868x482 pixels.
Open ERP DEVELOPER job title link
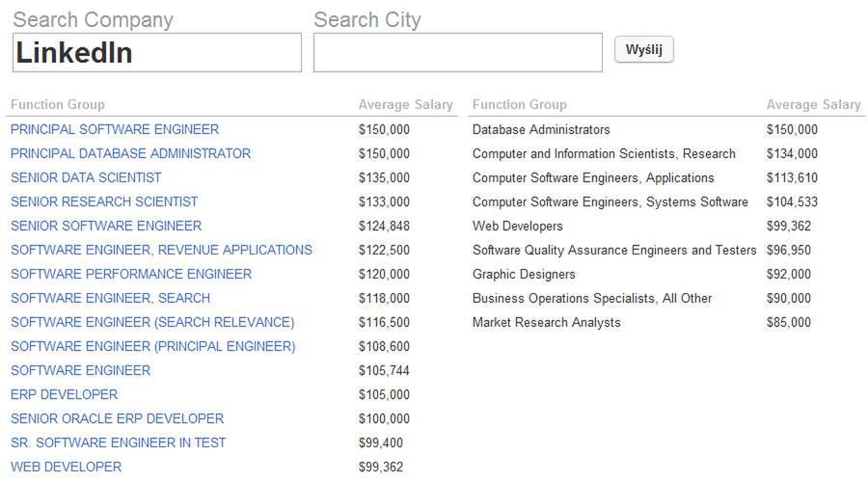64,394
